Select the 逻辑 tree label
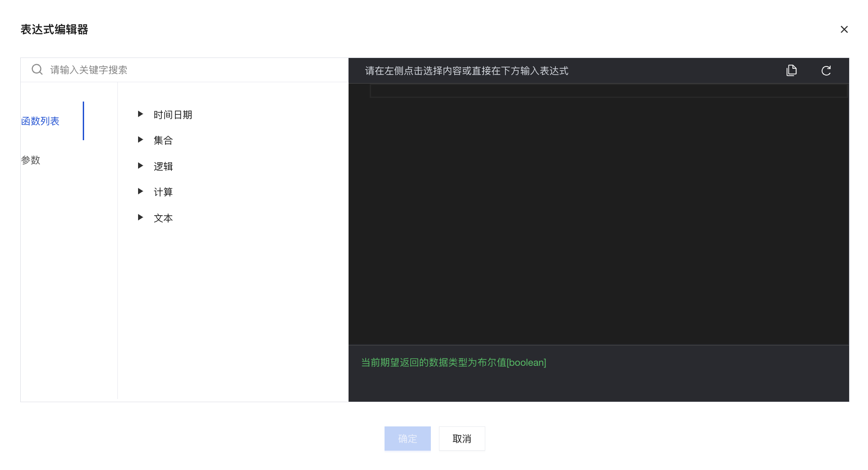868x470 pixels. pyautogui.click(x=163, y=166)
